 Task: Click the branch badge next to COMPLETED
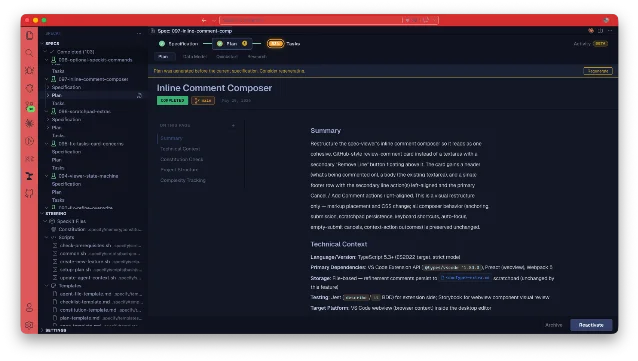pos(203,101)
